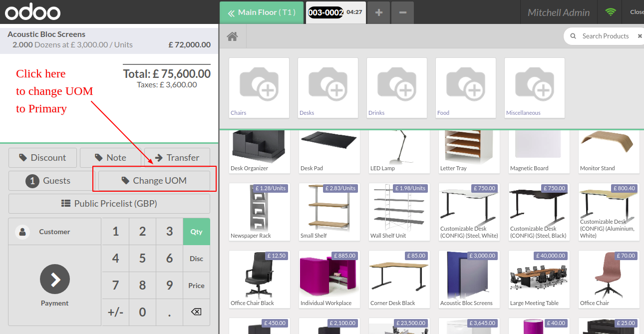Click the decimal point key

pyautogui.click(x=170, y=313)
